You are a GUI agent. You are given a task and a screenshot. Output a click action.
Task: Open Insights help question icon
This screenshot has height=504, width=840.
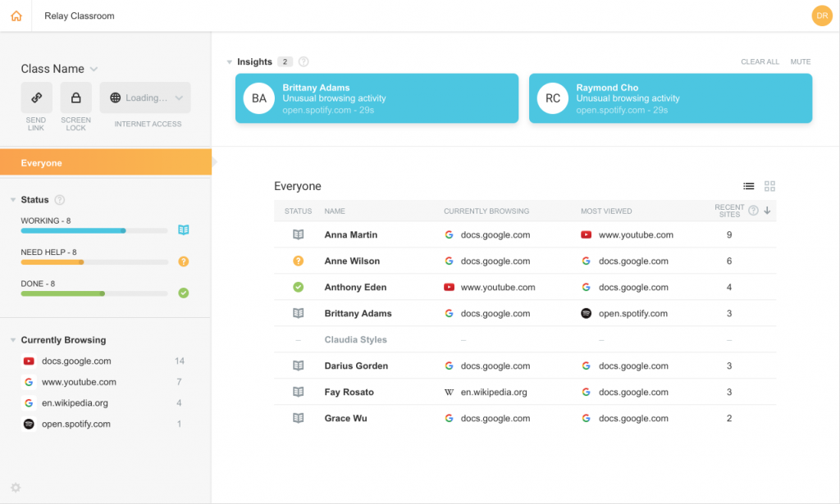(x=304, y=61)
